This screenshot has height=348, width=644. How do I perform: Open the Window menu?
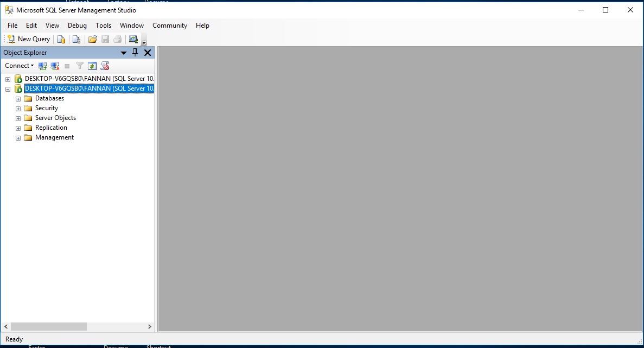click(132, 26)
